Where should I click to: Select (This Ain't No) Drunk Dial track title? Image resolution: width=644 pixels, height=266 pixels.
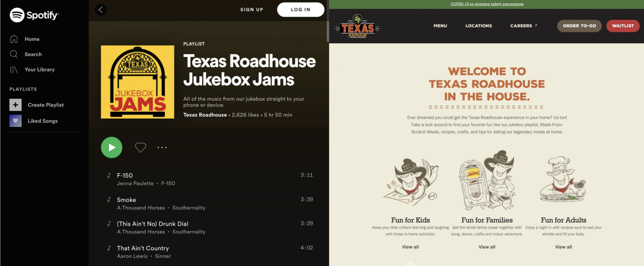click(152, 224)
